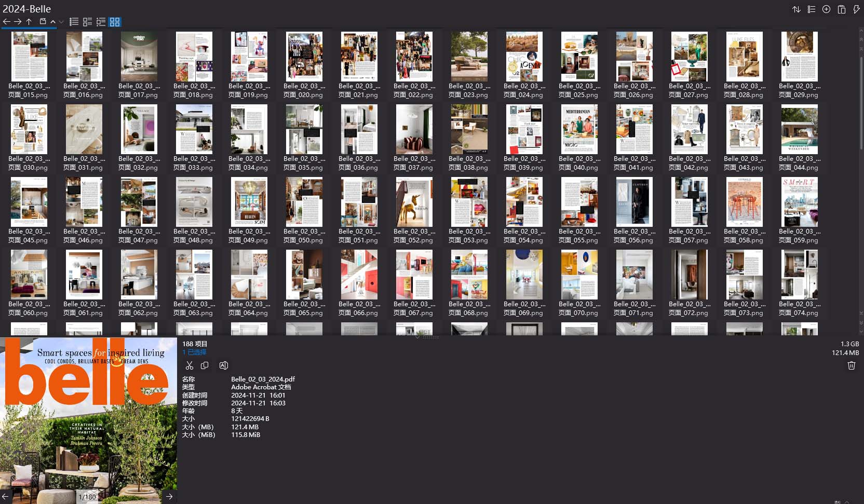This screenshot has width=864, height=504.
Task: Click the file name Belle_02_03_2024.pdf
Action: tap(263, 379)
